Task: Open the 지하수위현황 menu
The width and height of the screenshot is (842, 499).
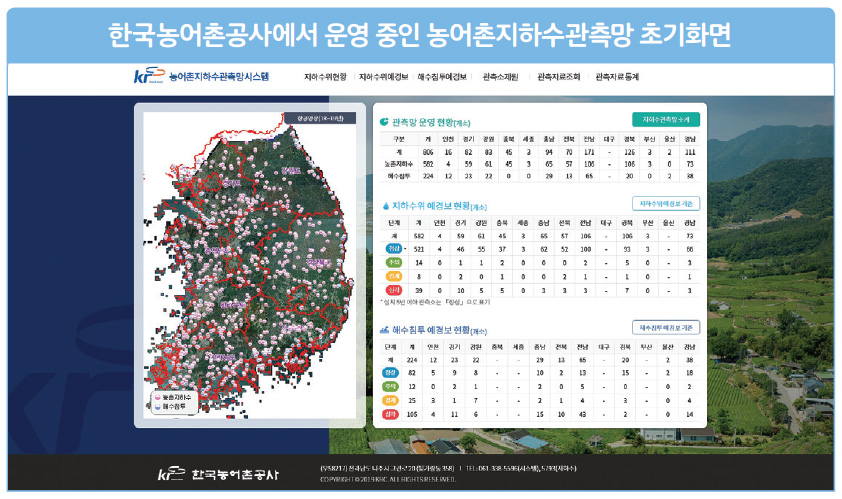Action: coord(325,77)
